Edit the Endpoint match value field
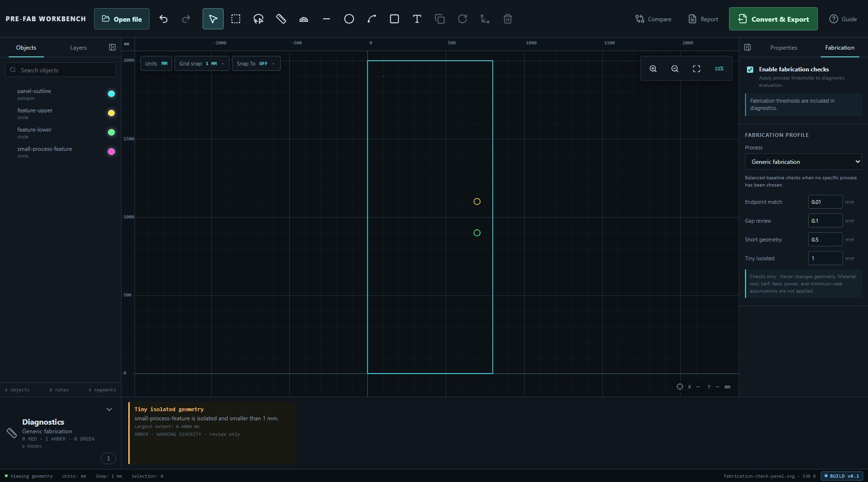 tap(825, 202)
